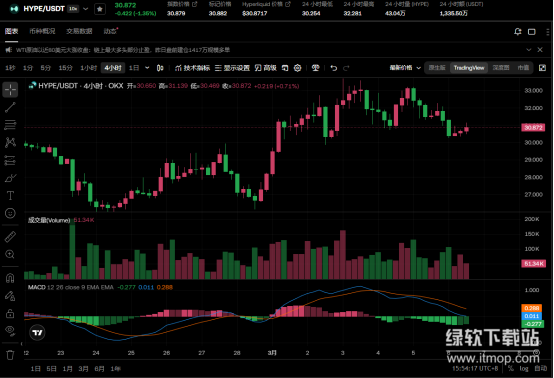Switch to 深度图 depth chart
The image size is (554, 378).
click(501, 68)
